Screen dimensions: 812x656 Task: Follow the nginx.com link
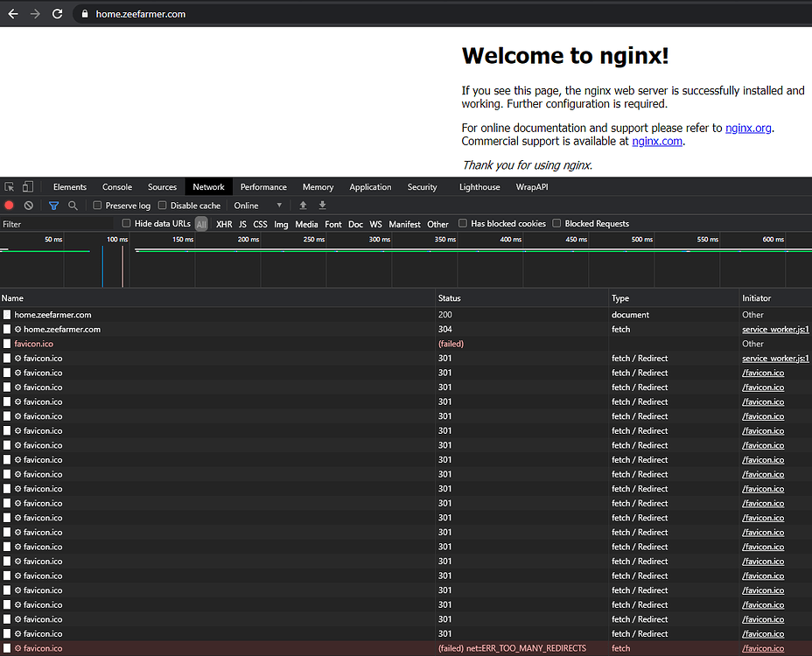point(657,142)
